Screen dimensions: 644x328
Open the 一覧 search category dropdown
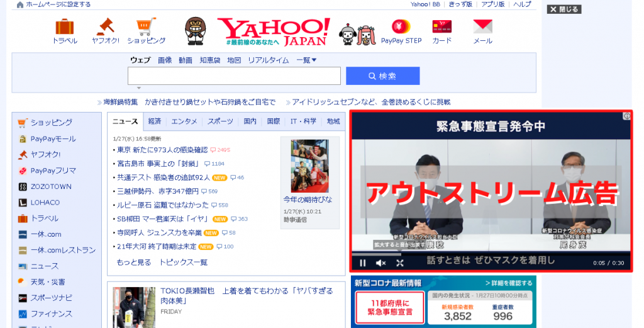click(306, 60)
